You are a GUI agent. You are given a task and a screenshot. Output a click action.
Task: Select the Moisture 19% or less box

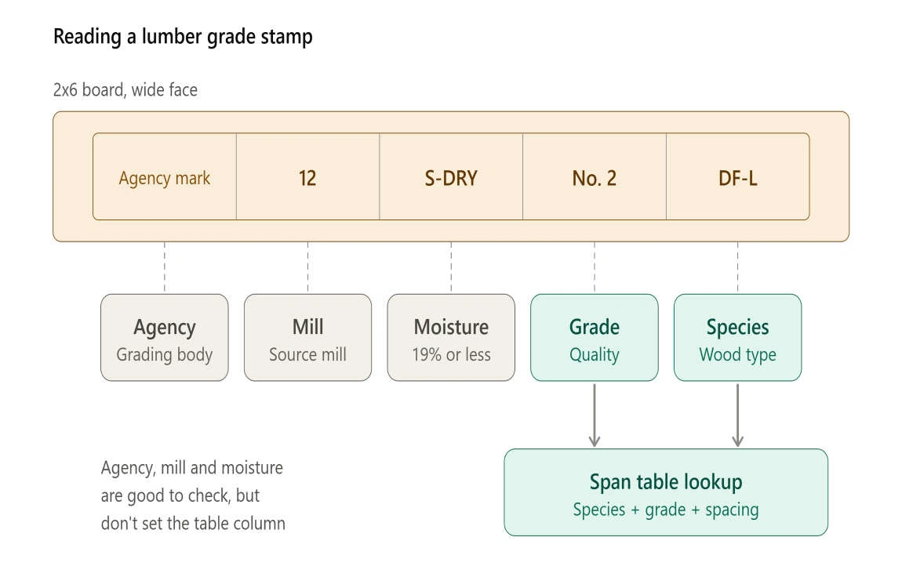451,338
